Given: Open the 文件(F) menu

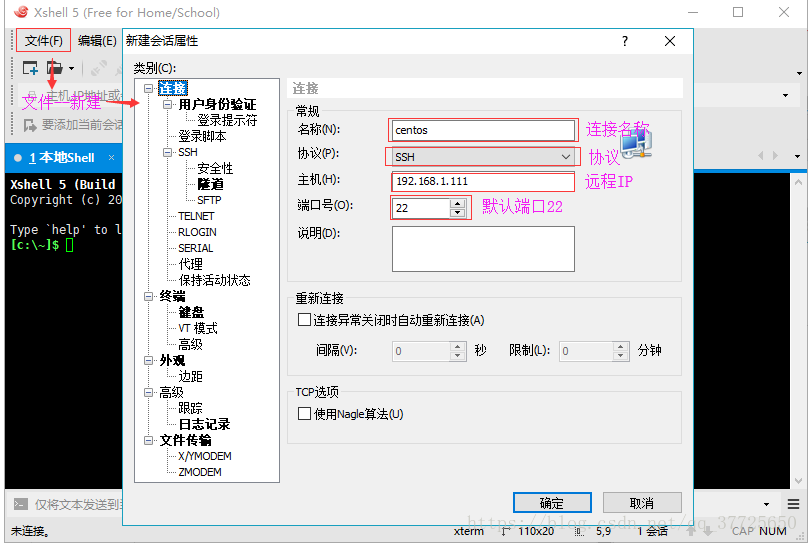Looking at the screenshot, I should pos(43,41).
